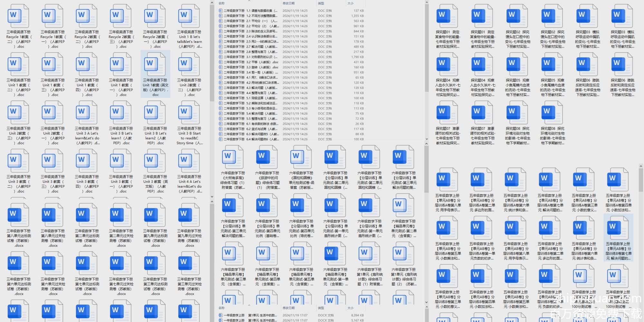
Task: Click the small doc icon beside 6.1 有余数的除法 row
Action: pos(221,124)
